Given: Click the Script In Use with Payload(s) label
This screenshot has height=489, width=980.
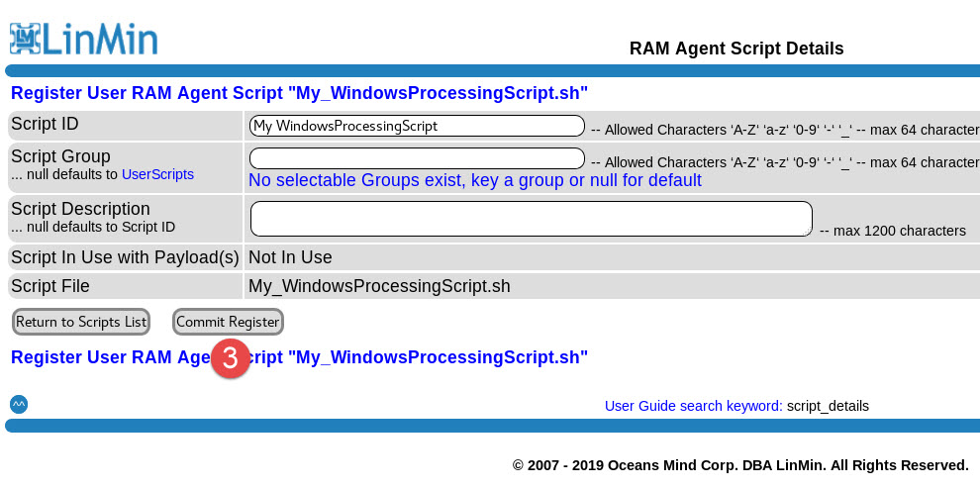Looking at the screenshot, I should pyautogui.click(x=125, y=257).
